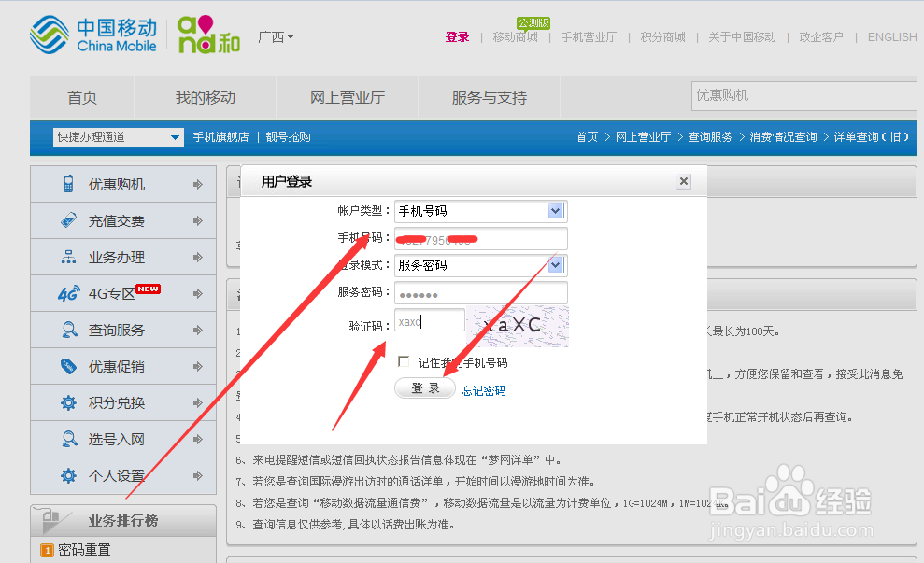924x563 pixels.
Task: Select 选号入网 in the sidebar menu
Action: tap(123, 440)
